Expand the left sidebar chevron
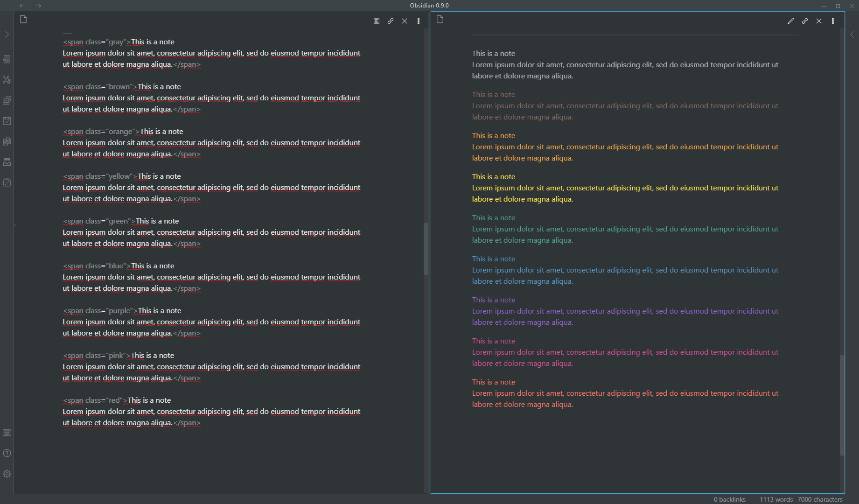The image size is (859, 504). [x=7, y=35]
